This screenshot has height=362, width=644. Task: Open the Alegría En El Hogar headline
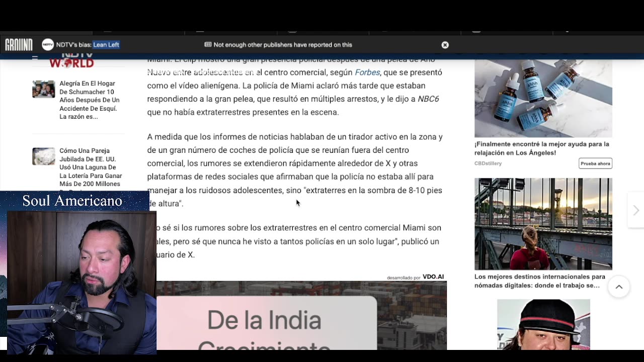point(90,100)
